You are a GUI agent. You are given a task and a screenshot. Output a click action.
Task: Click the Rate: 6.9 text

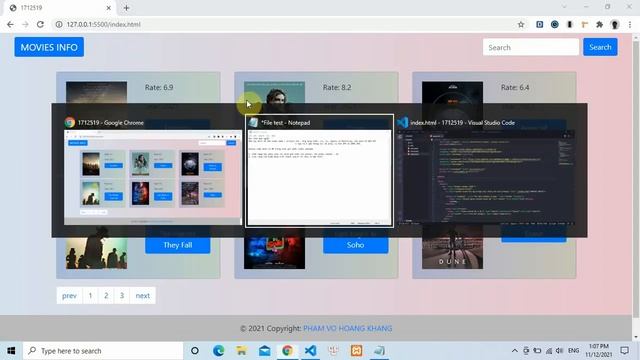tap(159, 87)
